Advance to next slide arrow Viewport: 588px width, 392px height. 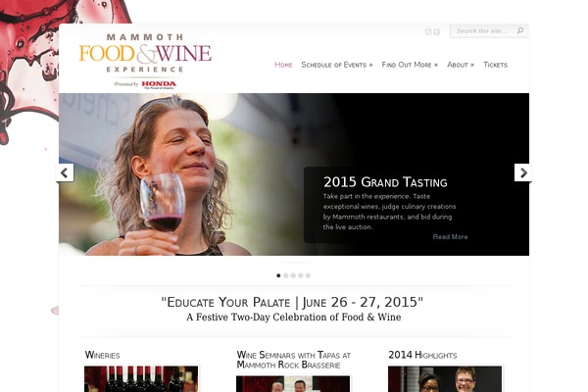click(523, 172)
